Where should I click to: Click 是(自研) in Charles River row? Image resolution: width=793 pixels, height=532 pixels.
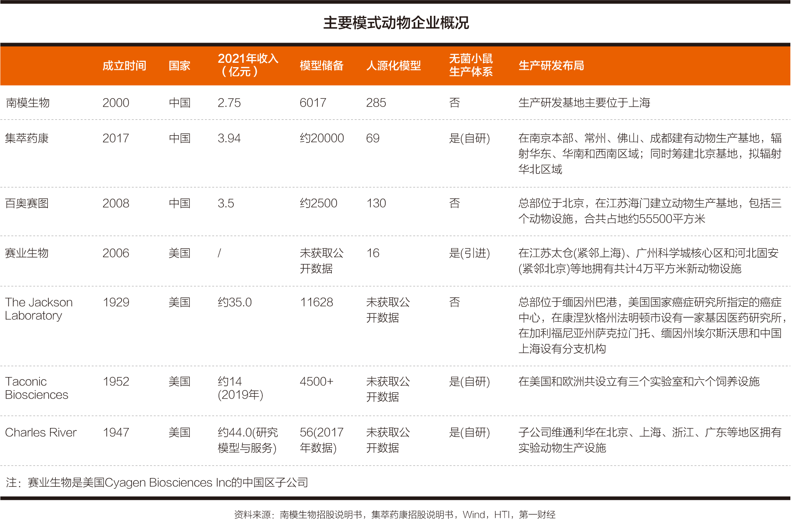click(x=469, y=432)
